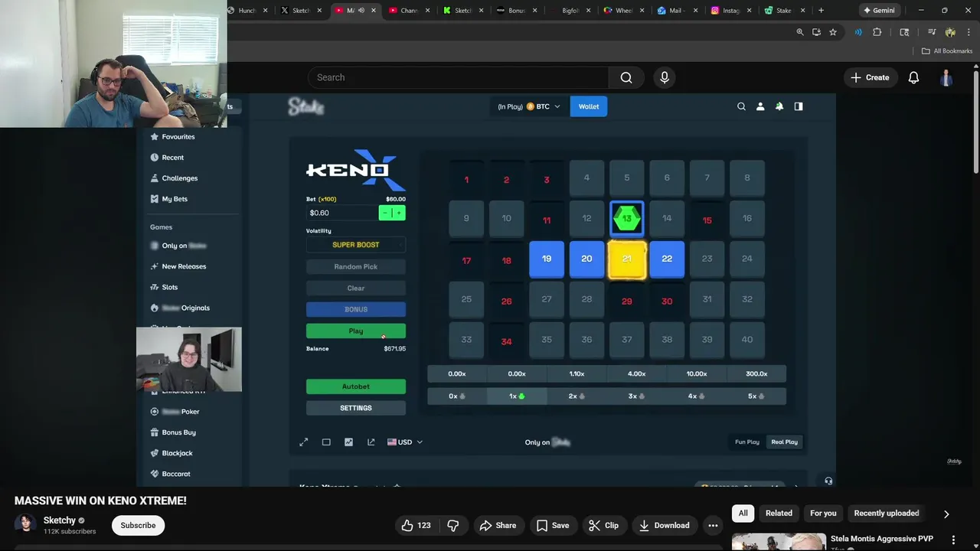This screenshot has height=551, width=980.
Task: Open the YouTube account avatar menu
Action: [x=947, y=77]
